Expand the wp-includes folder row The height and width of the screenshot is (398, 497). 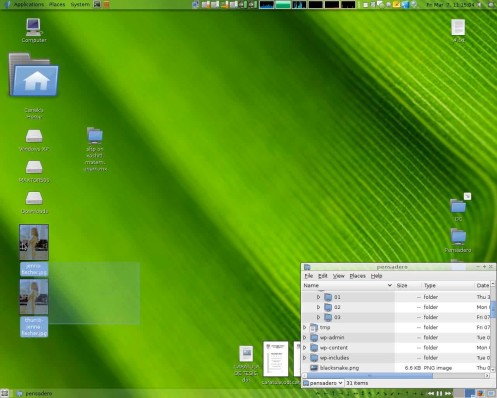[305, 358]
